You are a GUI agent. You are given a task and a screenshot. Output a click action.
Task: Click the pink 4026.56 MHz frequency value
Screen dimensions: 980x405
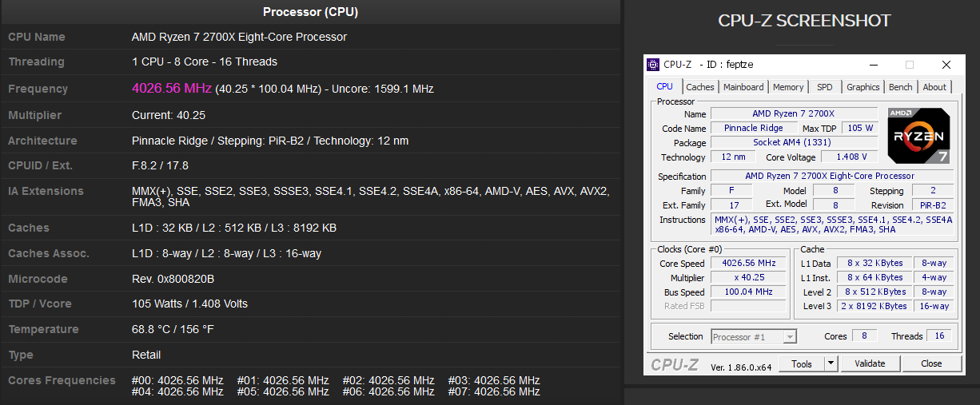point(171,88)
